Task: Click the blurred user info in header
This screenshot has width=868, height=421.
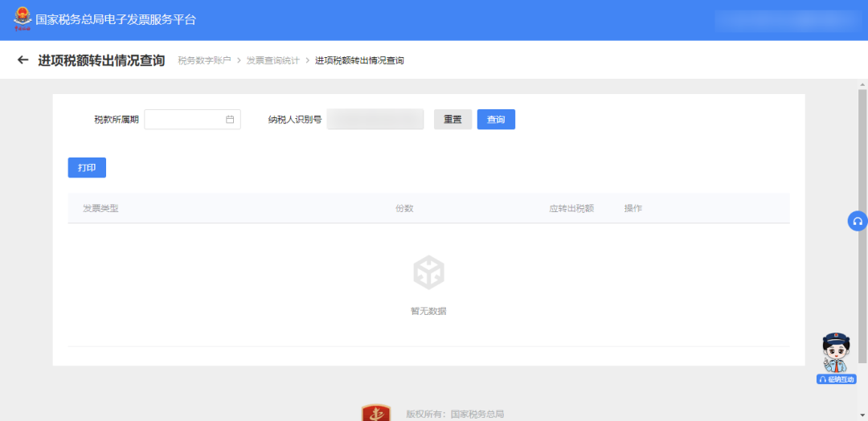Action: pyautogui.click(x=788, y=20)
